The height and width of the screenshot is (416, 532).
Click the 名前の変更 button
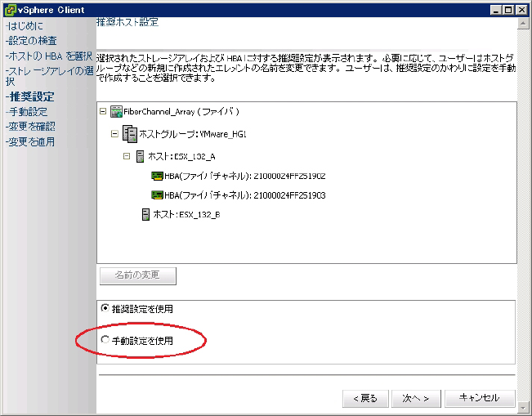coord(138,275)
